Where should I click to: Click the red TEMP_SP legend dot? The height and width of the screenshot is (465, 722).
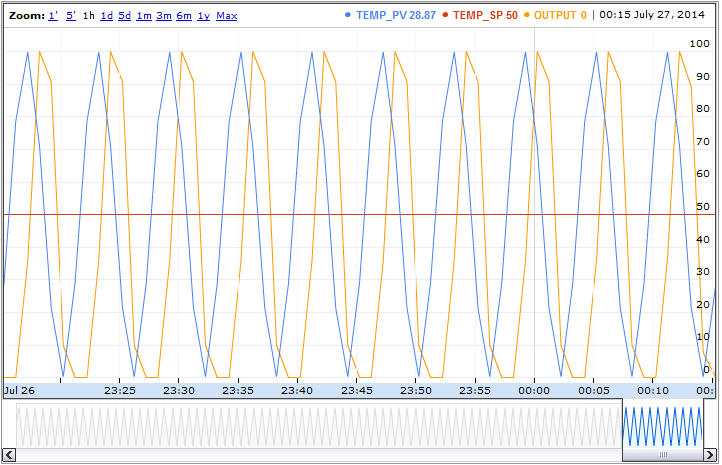coord(444,16)
